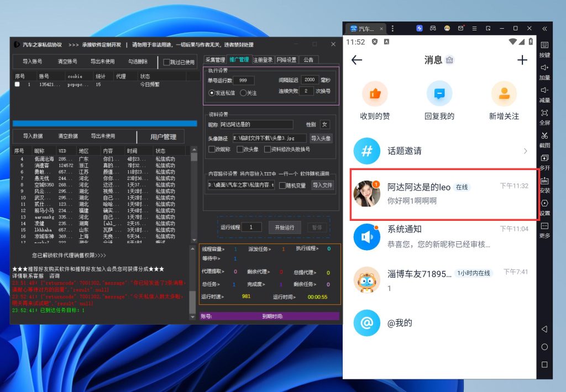Switch to the 网络设置 tab
Viewport: 566px width, 392px height.
[x=287, y=60]
